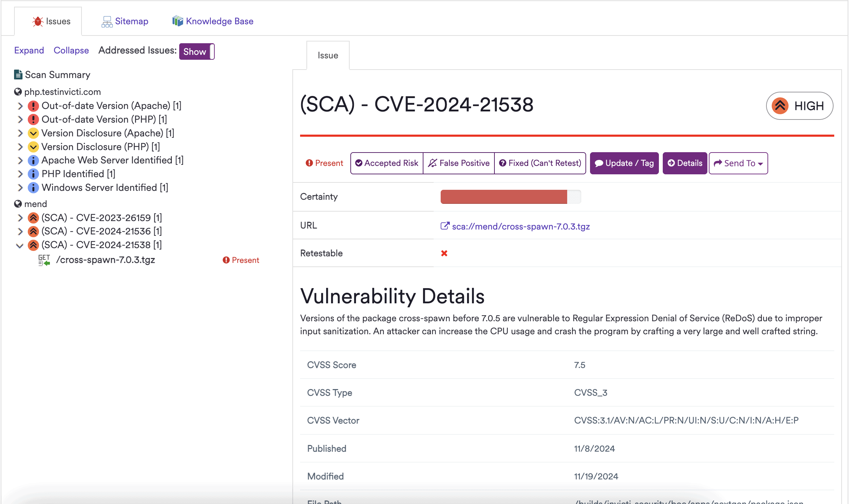Mark the issue as Accepted Risk

pyautogui.click(x=386, y=163)
